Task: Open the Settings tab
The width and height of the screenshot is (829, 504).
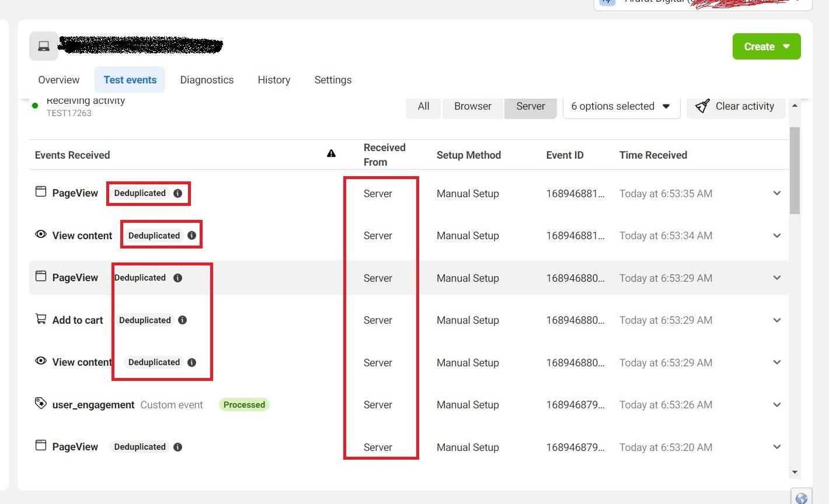Action: coord(333,80)
